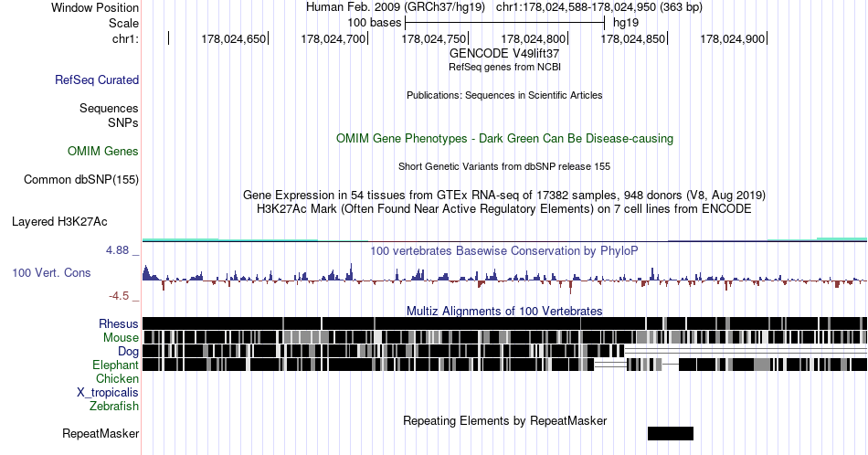Click the Rhesus alignment row label
The image size is (868, 455).
[119, 323]
